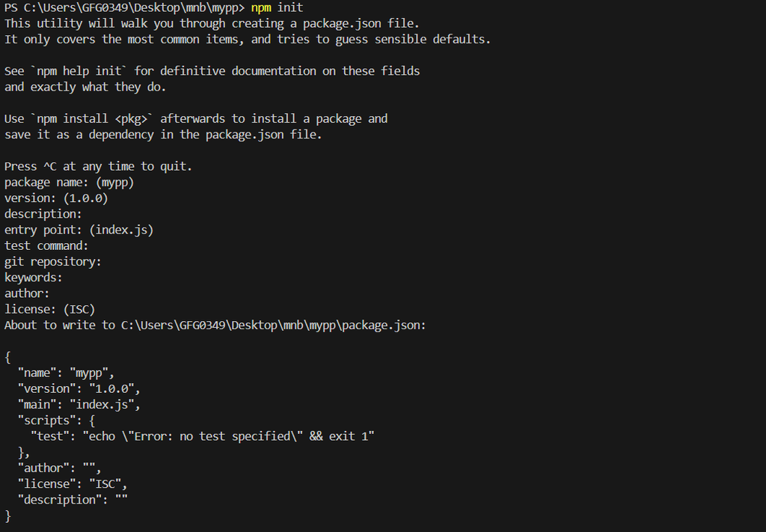Screen dimensions: 766x532
Task: Click the `npm install <pkg>` usage line
Action: (196, 118)
